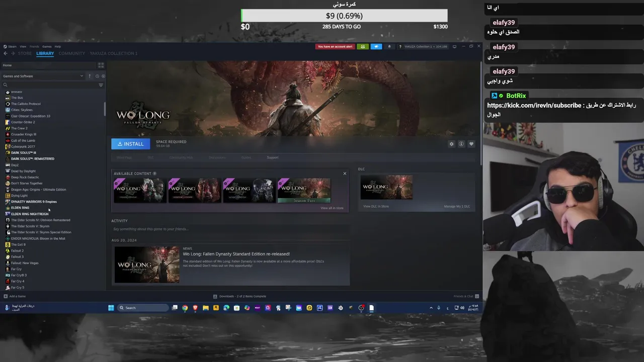
Task: Open the View menu
Action: [23, 46]
